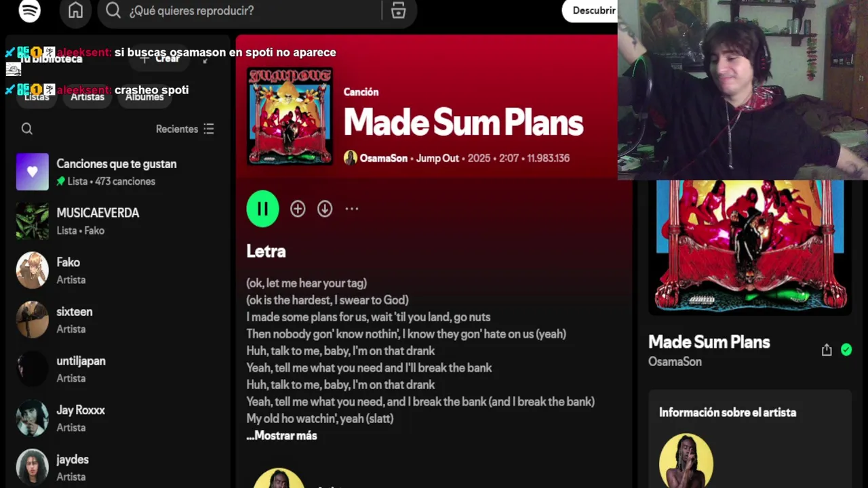Click the library search magnifier icon
The image size is (868, 488).
pos(27,129)
